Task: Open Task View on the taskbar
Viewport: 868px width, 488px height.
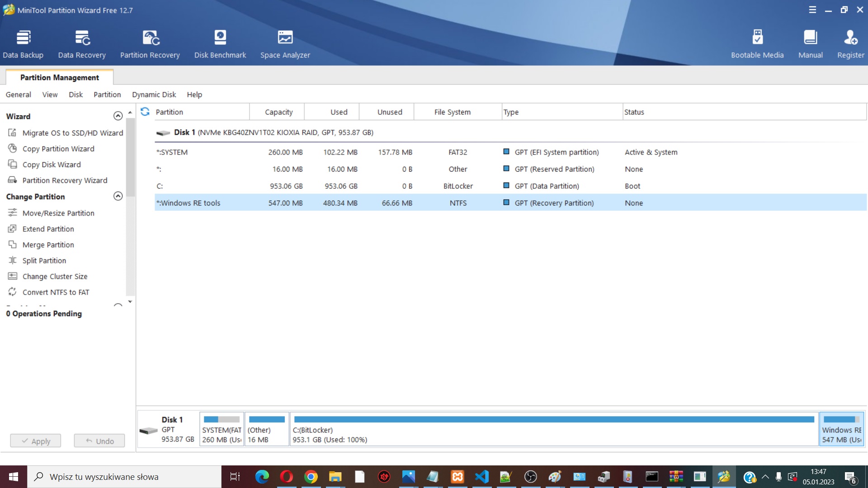Action: tap(235, 477)
